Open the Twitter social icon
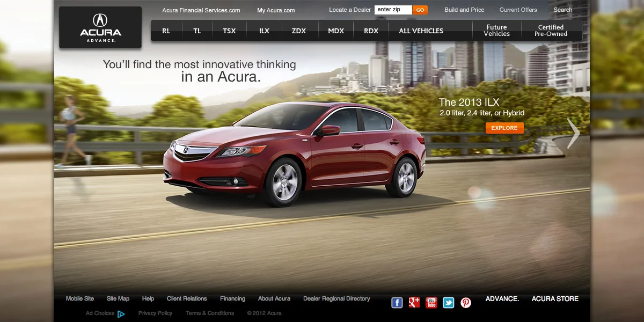Screen dimensions: 644x322 pyautogui.click(x=449, y=303)
